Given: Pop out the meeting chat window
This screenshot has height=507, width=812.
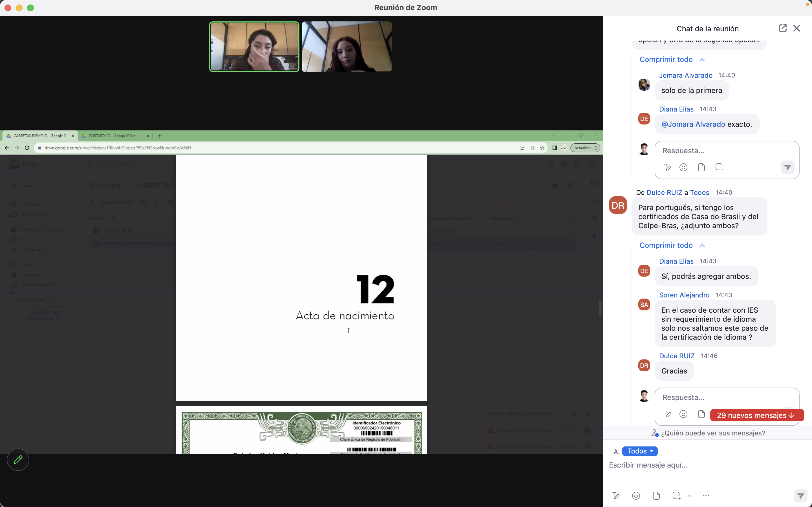Looking at the screenshot, I should pos(782,28).
